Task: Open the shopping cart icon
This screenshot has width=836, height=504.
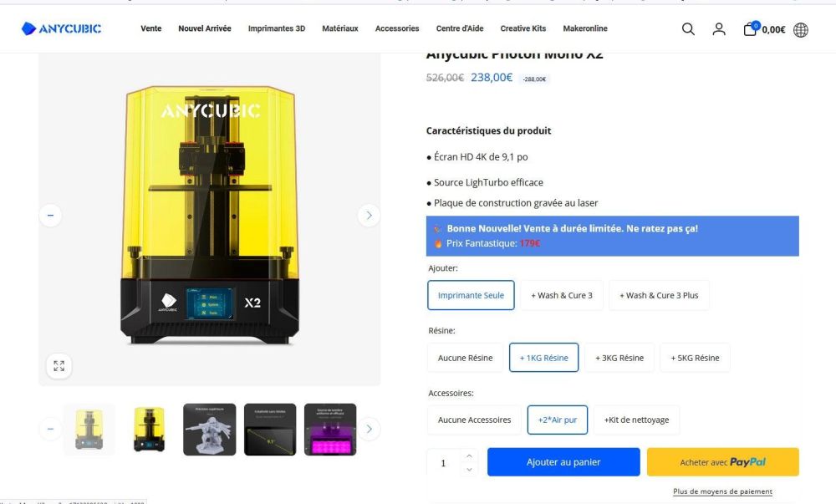Action: pyautogui.click(x=751, y=28)
